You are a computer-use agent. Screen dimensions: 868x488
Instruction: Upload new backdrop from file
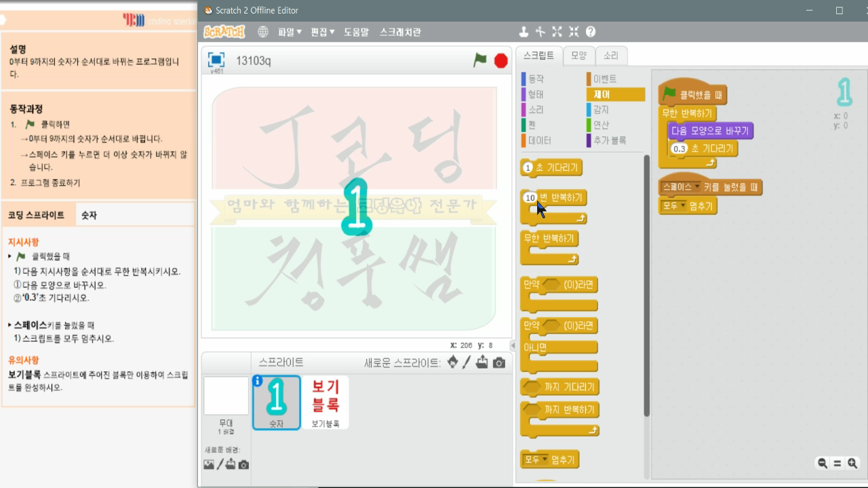tap(231, 464)
